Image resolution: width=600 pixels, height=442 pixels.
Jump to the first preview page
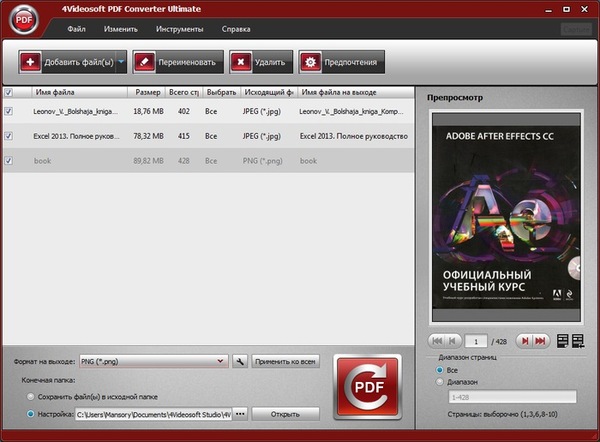pyautogui.click(x=439, y=341)
